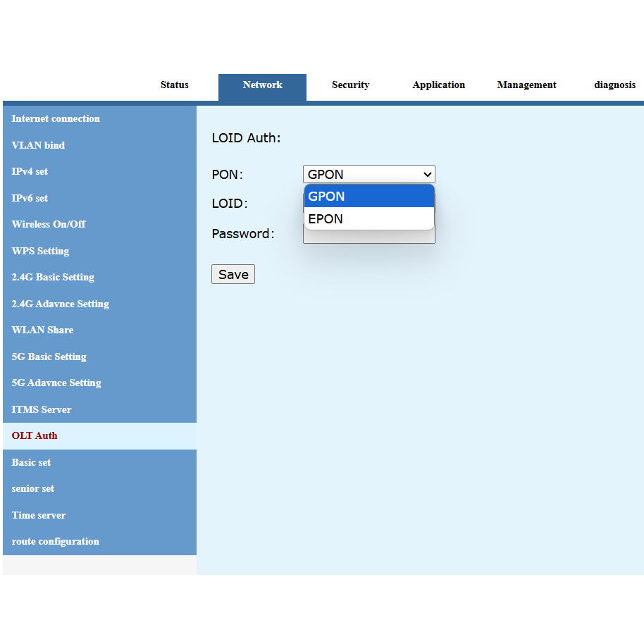The image size is (644, 644).
Task: Open Time server settings
Action: pos(39,515)
